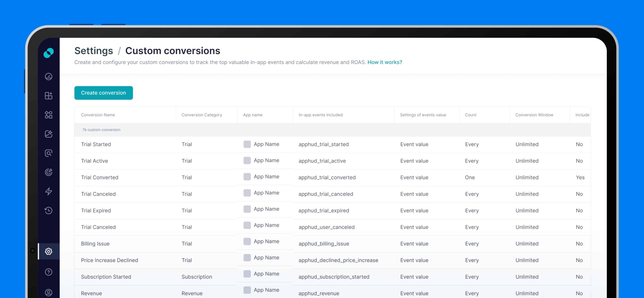Click the add widget grid icon
The height and width of the screenshot is (298, 644).
tap(49, 95)
